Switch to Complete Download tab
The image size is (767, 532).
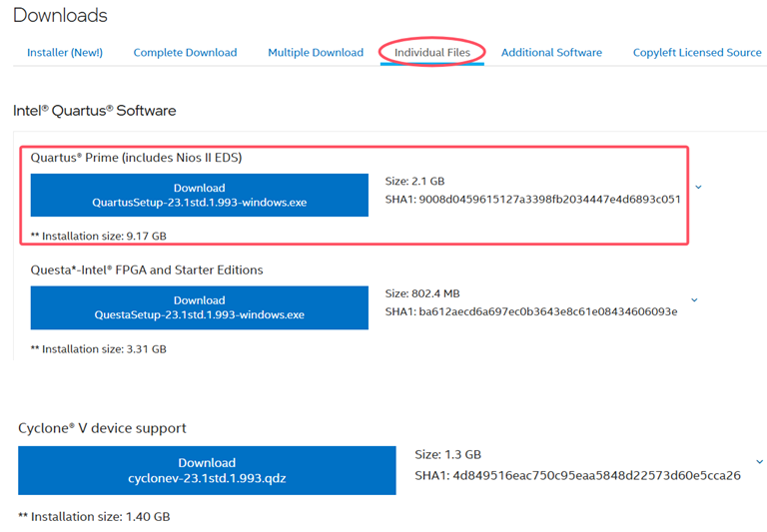(185, 52)
